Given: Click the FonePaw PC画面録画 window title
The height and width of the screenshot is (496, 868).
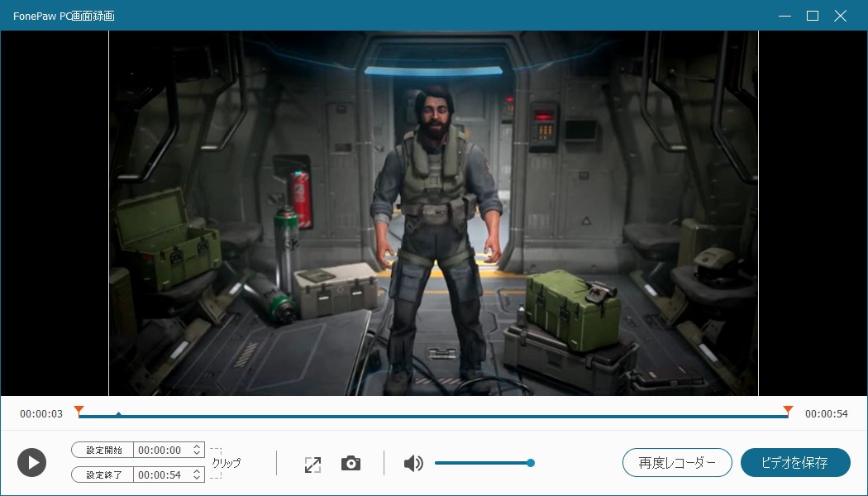Looking at the screenshot, I should click(64, 16).
